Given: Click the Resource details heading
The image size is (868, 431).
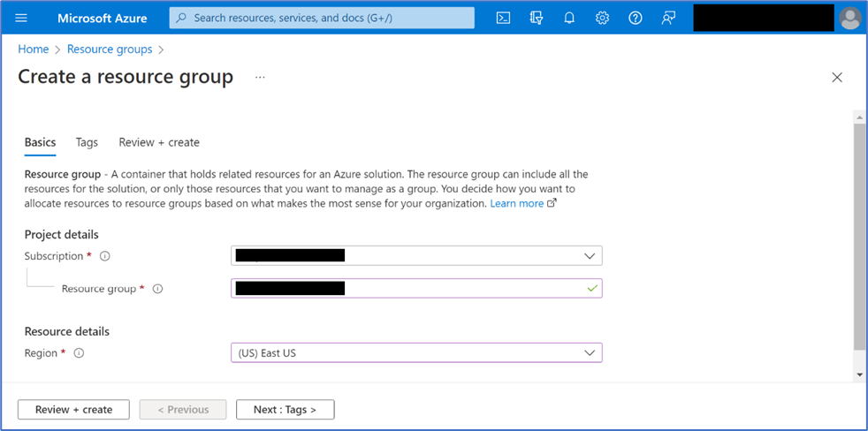Looking at the screenshot, I should 67,331.
